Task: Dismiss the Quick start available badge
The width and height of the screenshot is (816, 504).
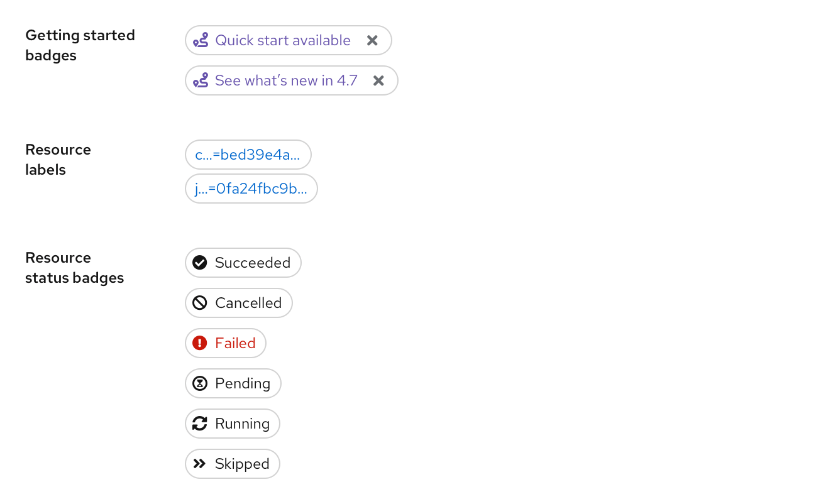Action: [x=372, y=40]
